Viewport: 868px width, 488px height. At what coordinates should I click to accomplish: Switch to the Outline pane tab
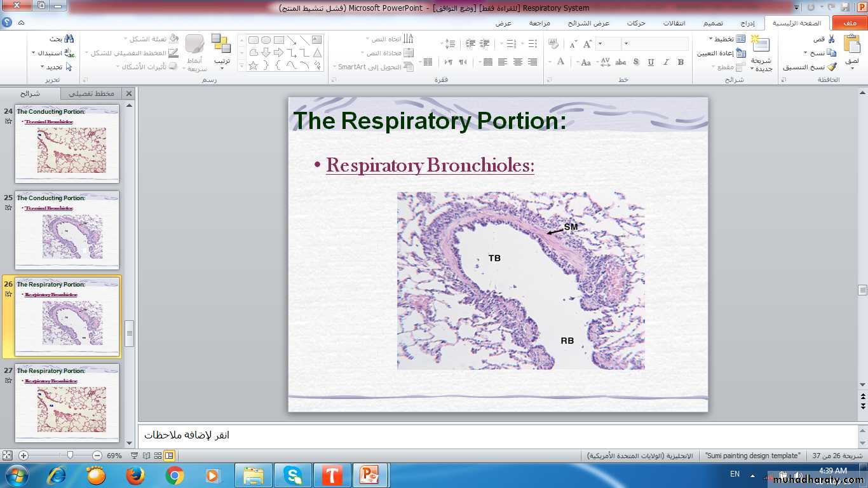[92, 93]
